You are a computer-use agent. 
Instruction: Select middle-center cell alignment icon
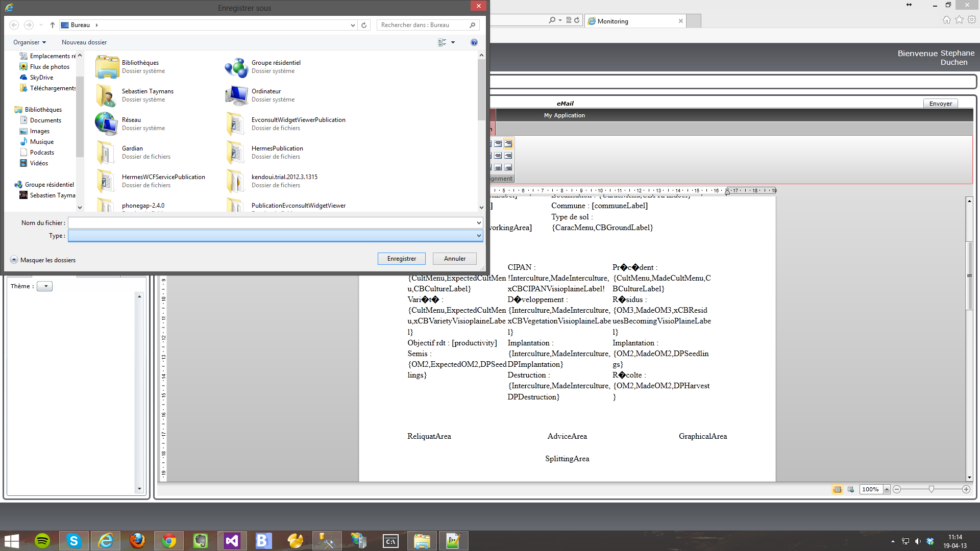point(498,156)
